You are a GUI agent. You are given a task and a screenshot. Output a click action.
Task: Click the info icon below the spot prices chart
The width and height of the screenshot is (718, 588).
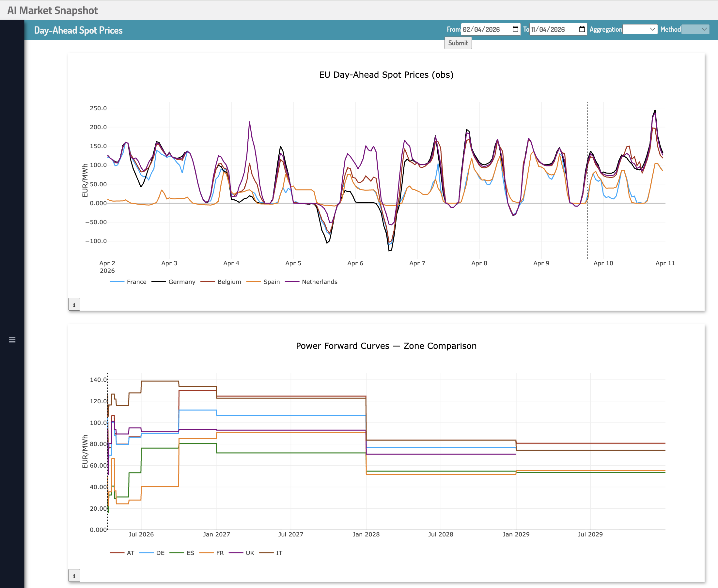pos(74,304)
